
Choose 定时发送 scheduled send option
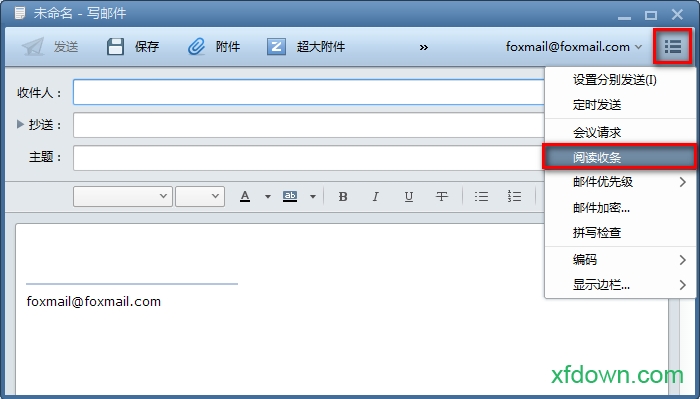coord(620,105)
